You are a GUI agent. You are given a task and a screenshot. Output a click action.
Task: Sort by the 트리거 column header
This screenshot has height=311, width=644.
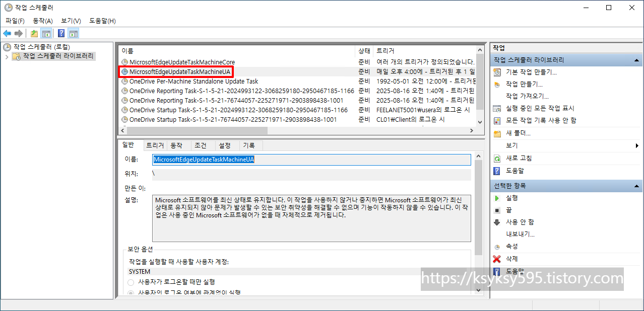click(425, 51)
